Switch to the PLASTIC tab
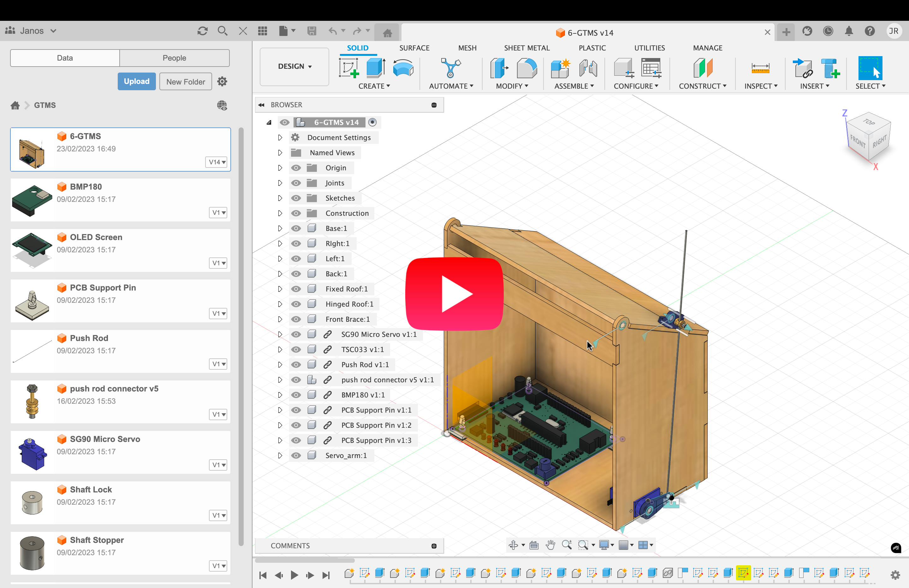 pos(592,48)
